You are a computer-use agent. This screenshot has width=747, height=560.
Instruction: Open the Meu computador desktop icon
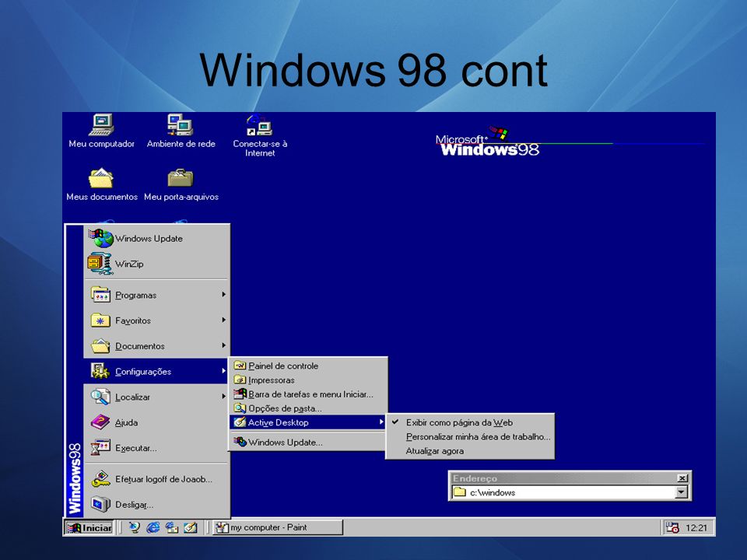pyautogui.click(x=101, y=124)
